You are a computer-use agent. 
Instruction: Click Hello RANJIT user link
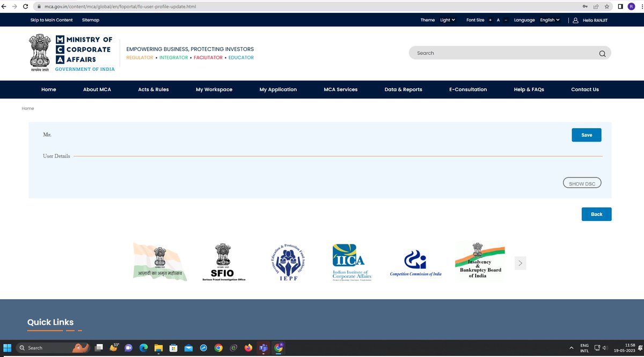pyautogui.click(x=595, y=20)
